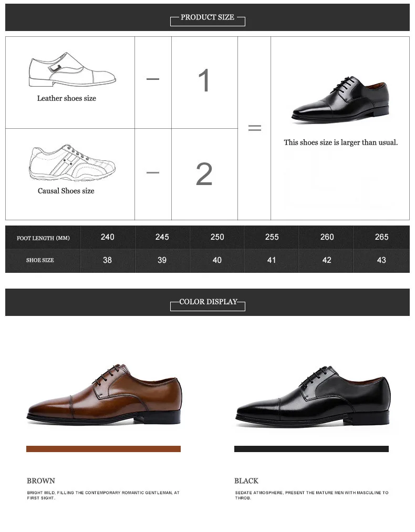
Task: Select the black color bar
Action: [311, 449]
